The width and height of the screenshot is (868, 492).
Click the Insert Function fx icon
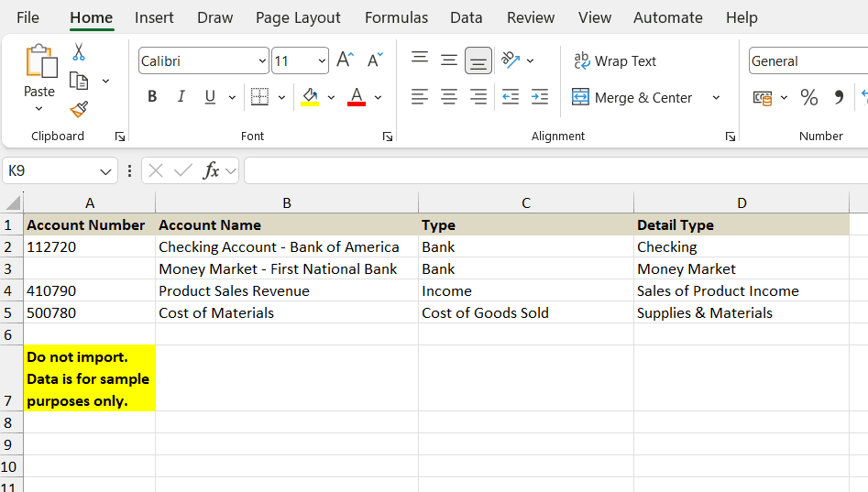tap(211, 170)
